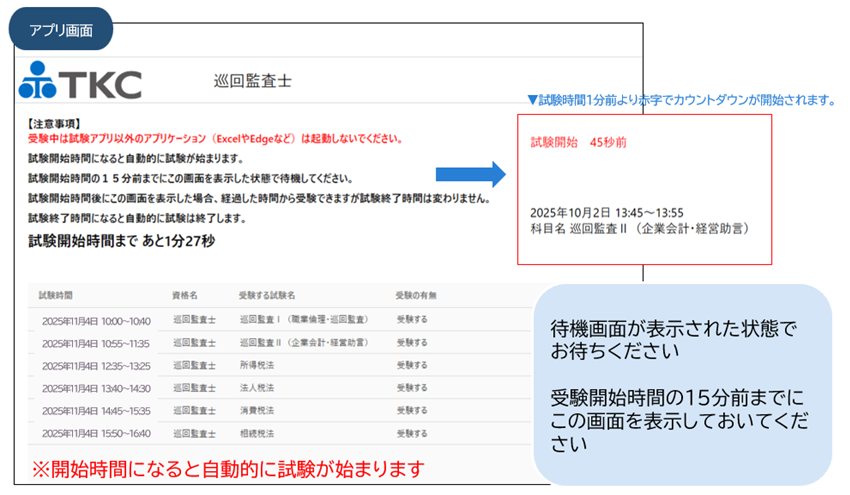Click the 受験の有無 column header

click(x=416, y=295)
